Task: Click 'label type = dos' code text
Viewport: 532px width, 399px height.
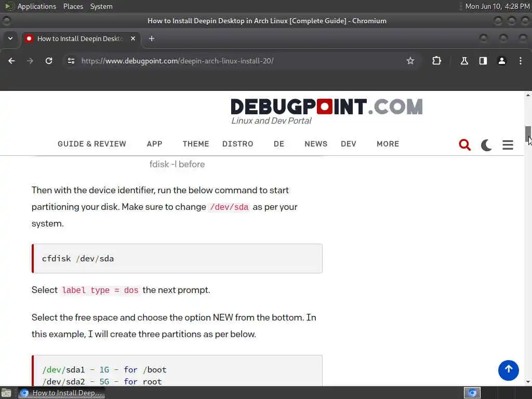Action: [x=100, y=290]
